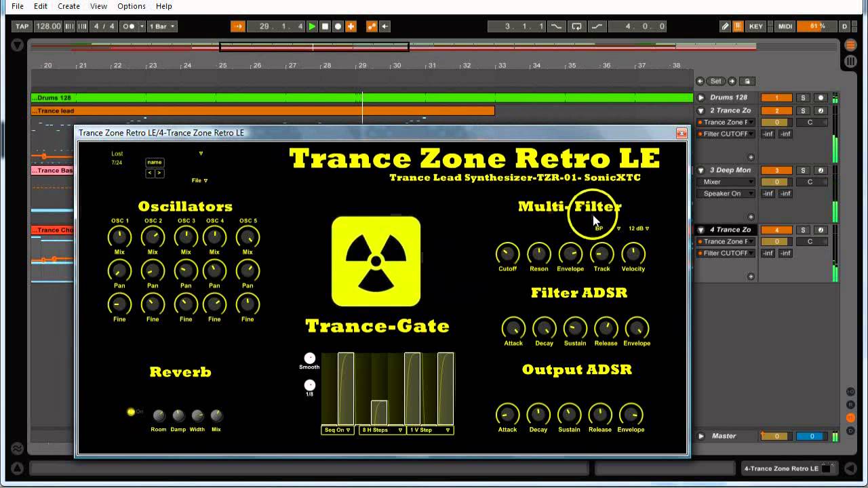Viewport: 868px width, 488px height.
Task: Select previous preset with < button
Action: 151,174
